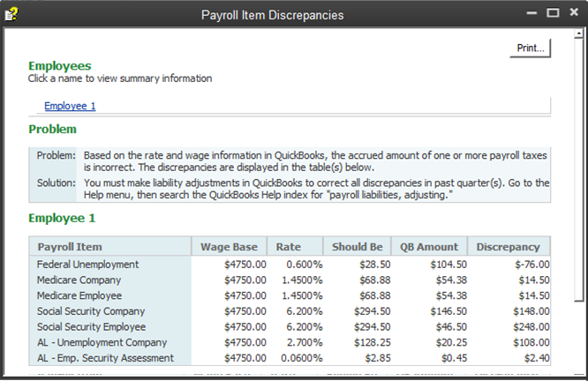588x381 pixels.
Task: Click the Print... button
Action: click(531, 48)
